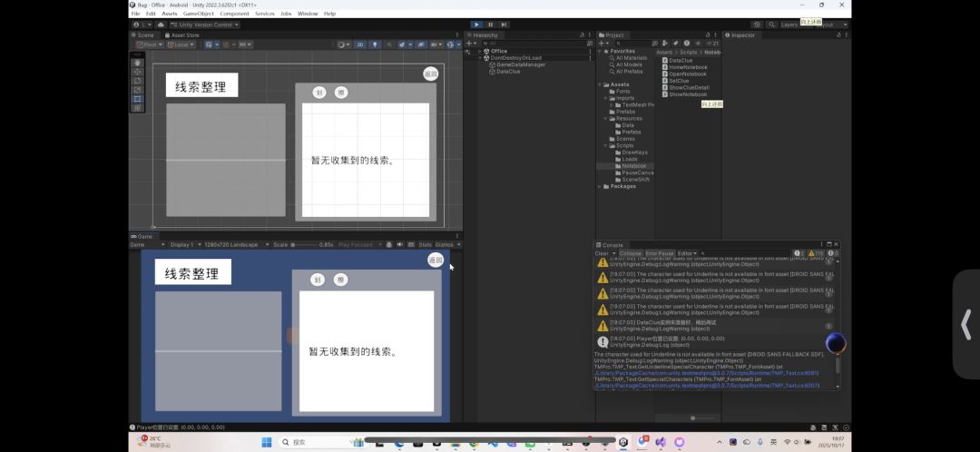Select the ShowClueDetail script asset
Image resolution: width=980 pixels, height=452 pixels.
[x=689, y=87]
